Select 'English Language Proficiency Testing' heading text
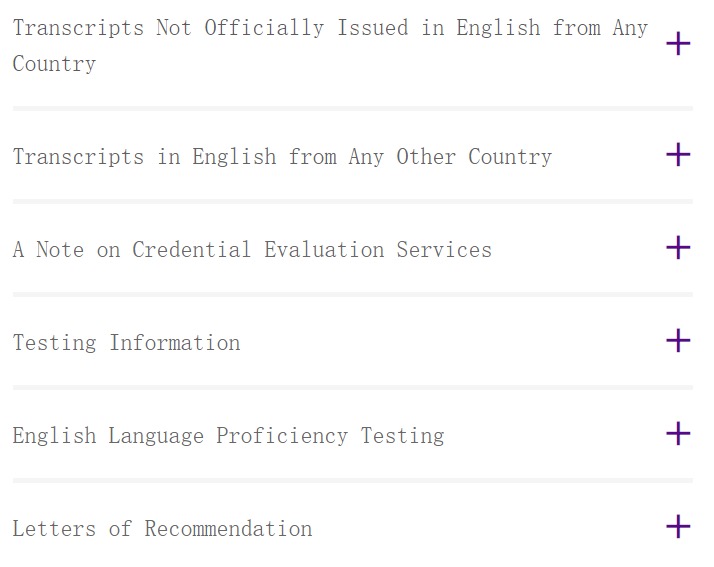 [228, 436]
